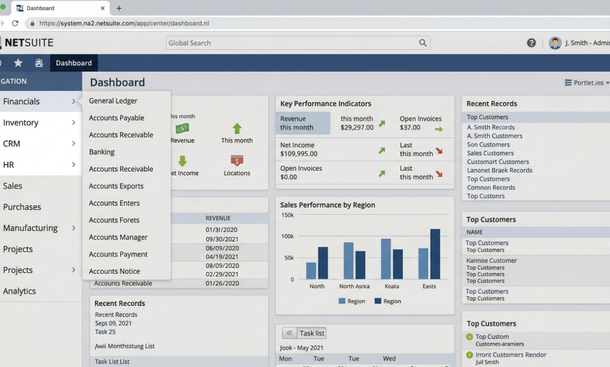Click trend arrow next to $29,297.00

click(382, 123)
